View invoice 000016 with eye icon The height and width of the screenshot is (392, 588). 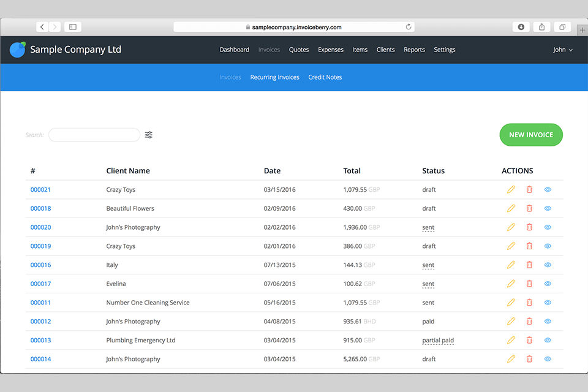coord(548,265)
